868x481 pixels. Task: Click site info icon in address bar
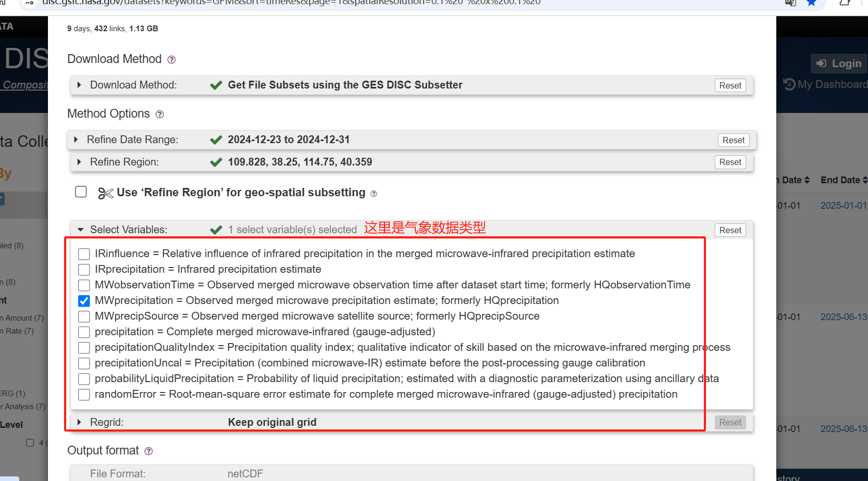pyautogui.click(x=30, y=3)
